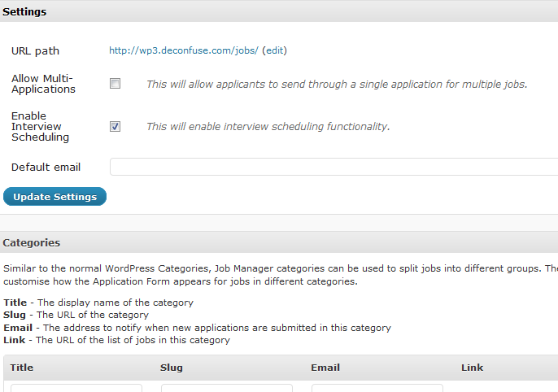Image resolution: width=558 pixels, height=392 pixels.
Task: Click the interview scheduling functionality description text
Action: click(268, 127)
